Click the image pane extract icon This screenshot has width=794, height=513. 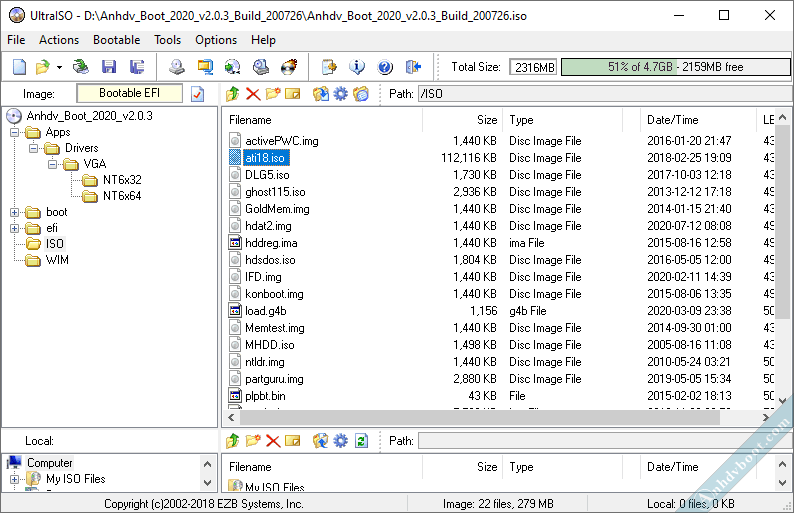point(321,94)
